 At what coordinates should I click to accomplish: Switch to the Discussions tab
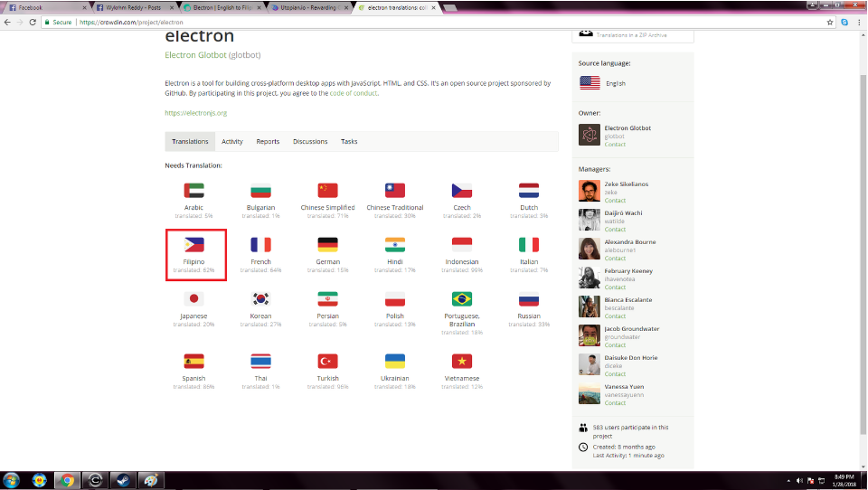point(310,142)
